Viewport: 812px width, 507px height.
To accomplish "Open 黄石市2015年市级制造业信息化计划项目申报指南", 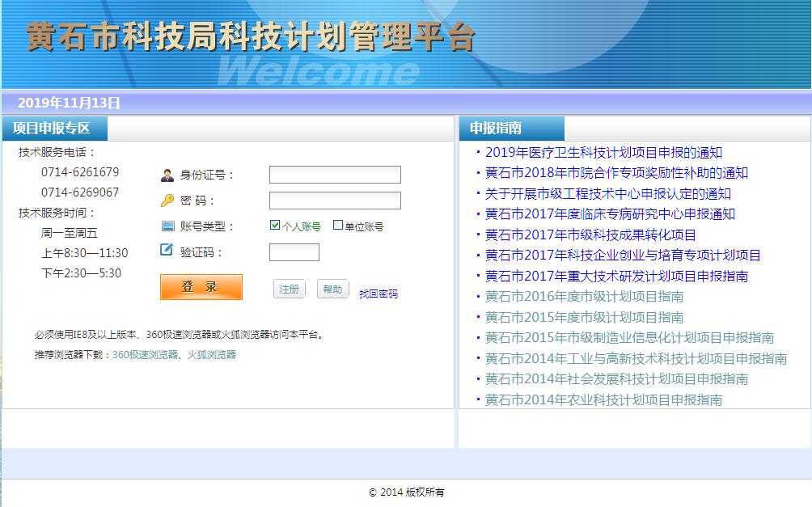I will 629,338.
